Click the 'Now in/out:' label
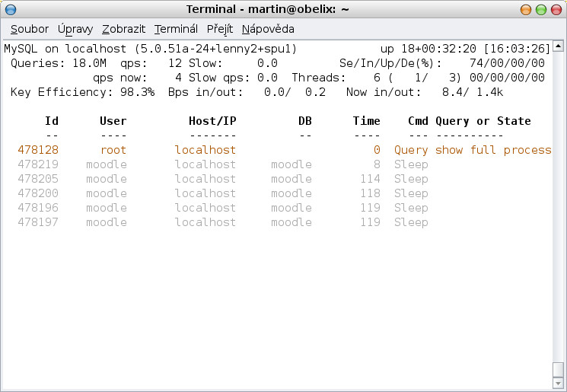 tap(384, 92)
